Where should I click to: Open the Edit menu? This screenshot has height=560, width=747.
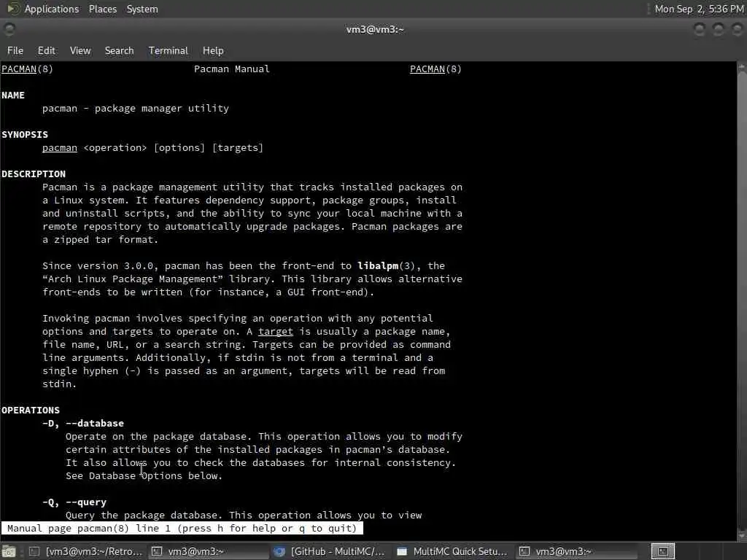[x=46, y=50]
